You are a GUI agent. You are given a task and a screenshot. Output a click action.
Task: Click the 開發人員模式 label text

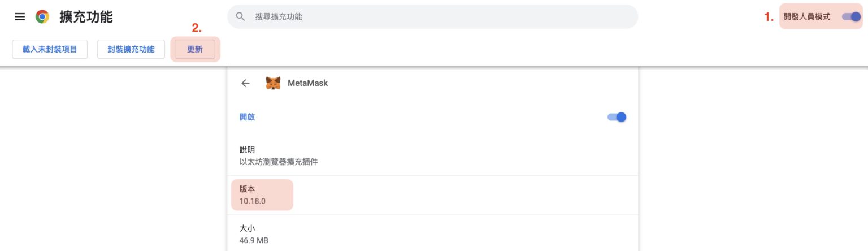pos(806,17)
